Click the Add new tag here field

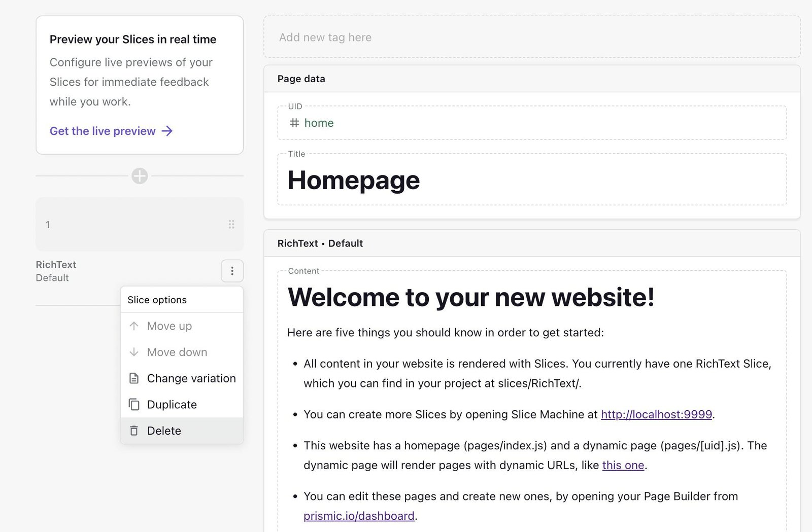point(531,37)
